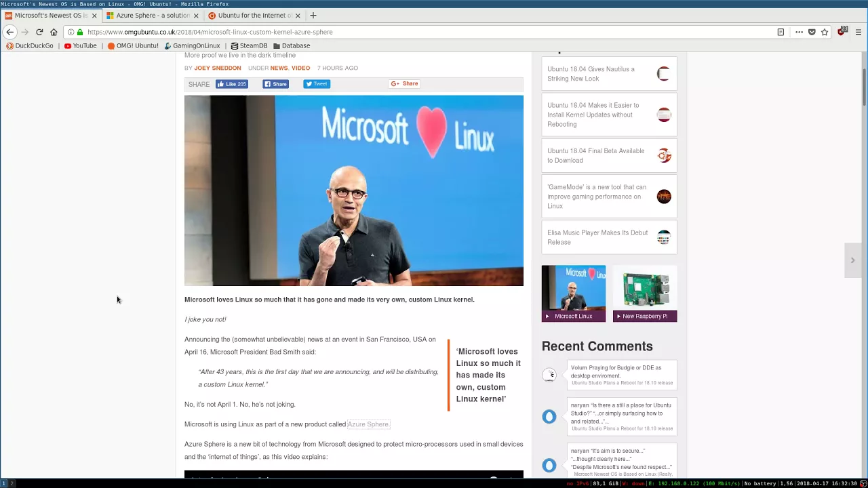868x488 pixels.
Task: Expand the Database bookmarks folder
Action: [292, 45]
